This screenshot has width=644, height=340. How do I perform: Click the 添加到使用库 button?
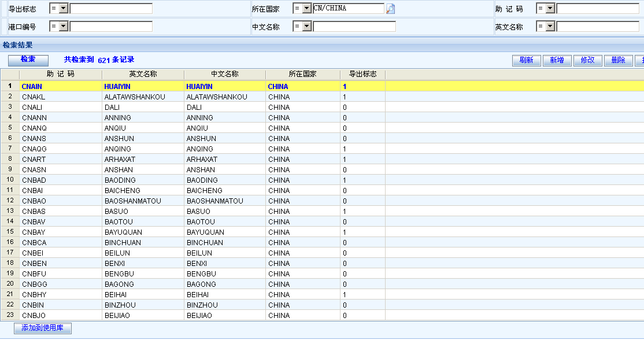click(x=43, y=328)
